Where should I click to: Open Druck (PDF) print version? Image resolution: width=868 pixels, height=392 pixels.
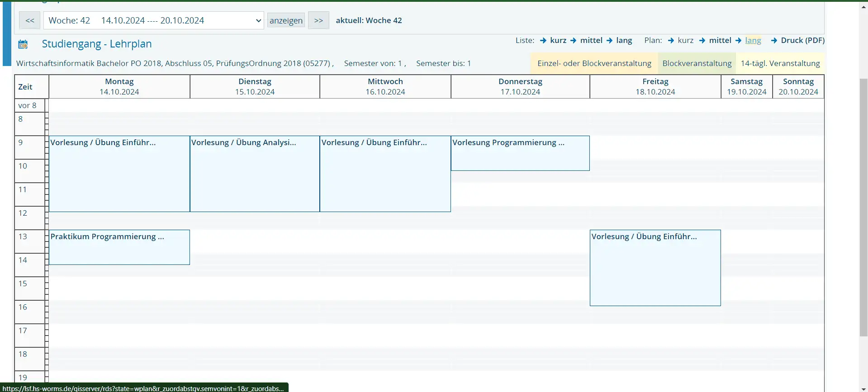click(802, 40)
